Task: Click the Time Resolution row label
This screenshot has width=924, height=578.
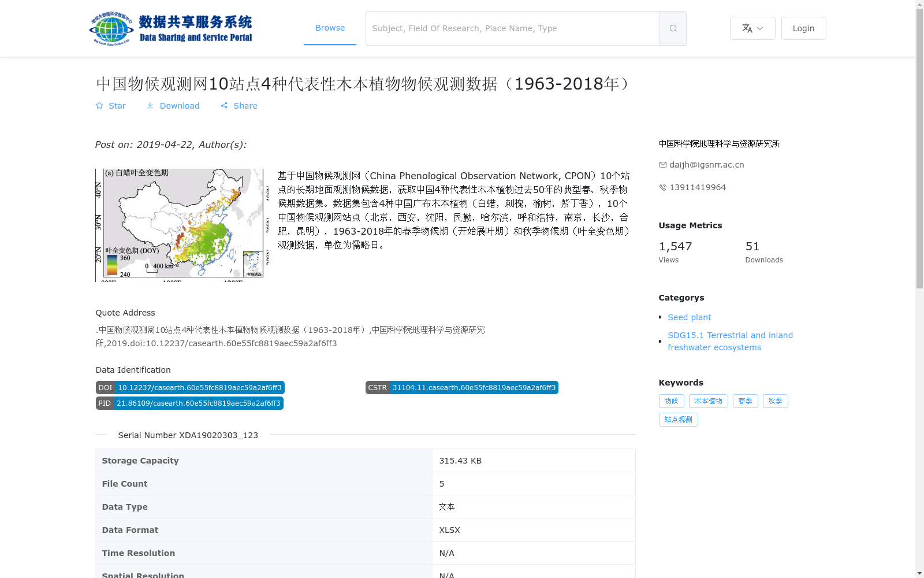Action: tap(139, 553)
